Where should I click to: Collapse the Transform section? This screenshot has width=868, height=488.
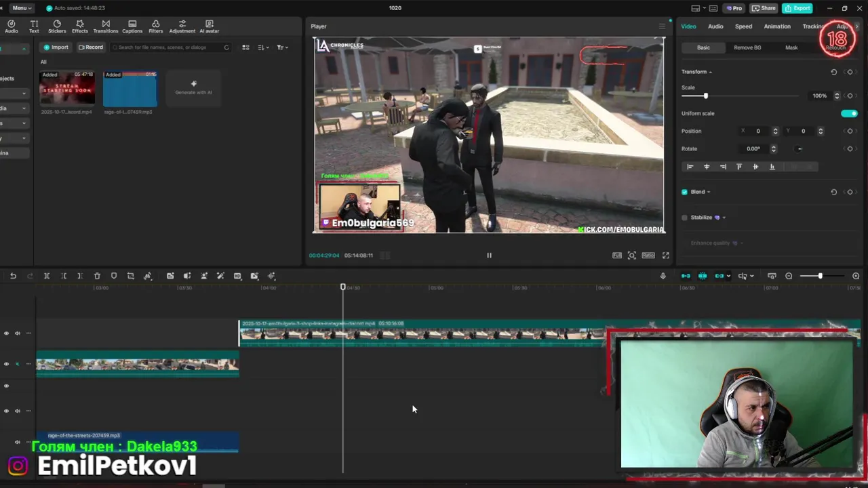711,72
